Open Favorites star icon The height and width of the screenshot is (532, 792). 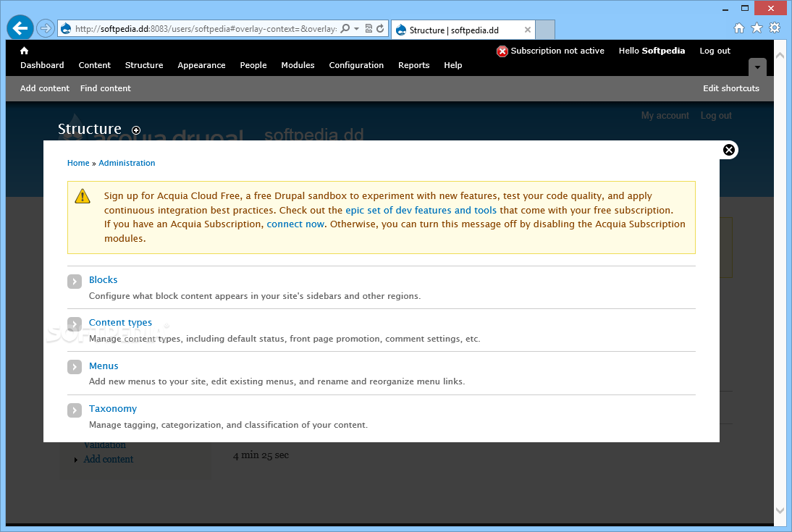coord(757,28)
